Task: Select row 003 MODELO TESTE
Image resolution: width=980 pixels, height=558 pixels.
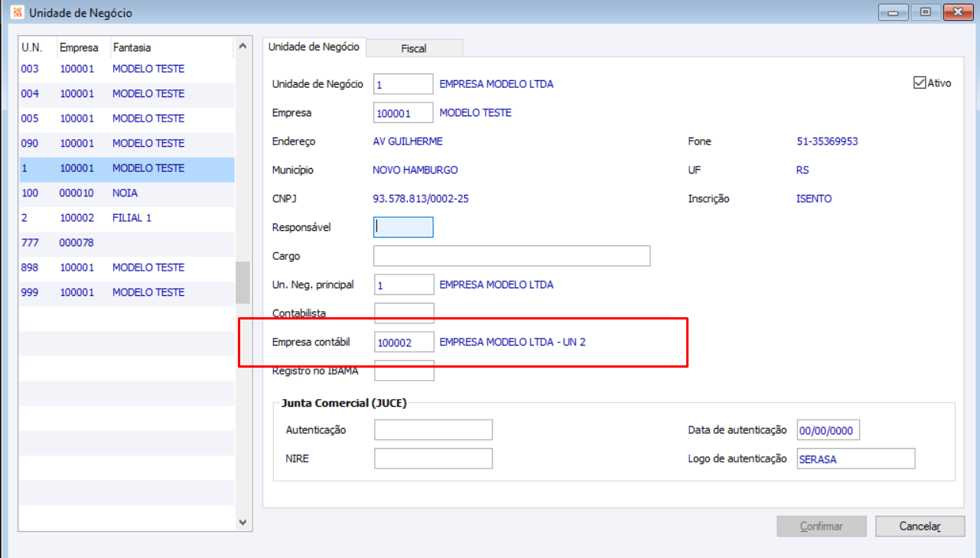Action: pos(127,69)
